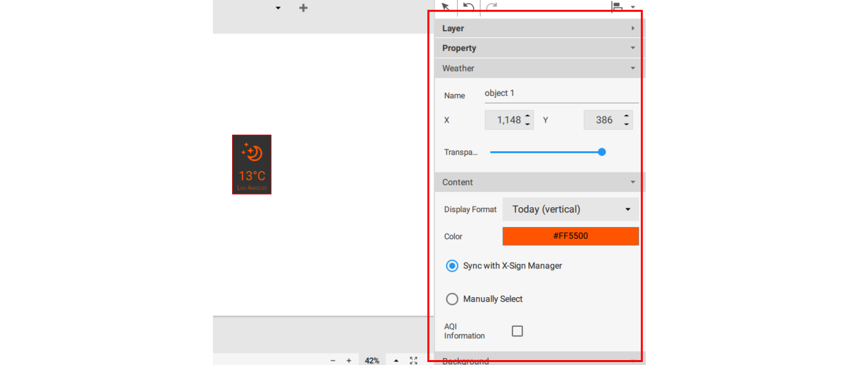
Task: Click the fit-to-screen expand icon
Action: (414, 361)
